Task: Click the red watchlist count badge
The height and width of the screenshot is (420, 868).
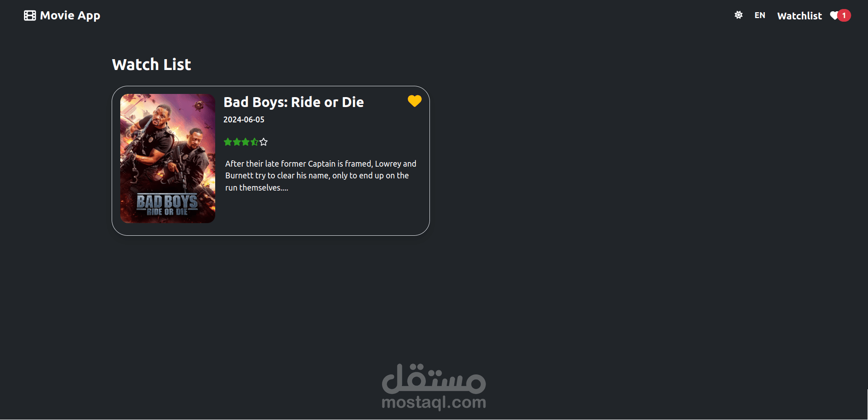Action: [x=844, y=16]
